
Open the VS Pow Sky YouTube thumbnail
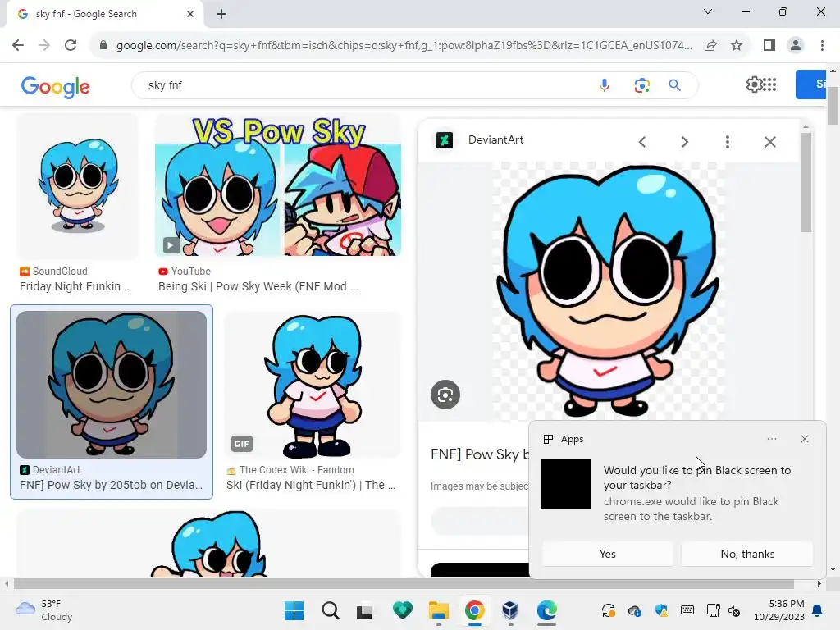(x=277, y=185)
